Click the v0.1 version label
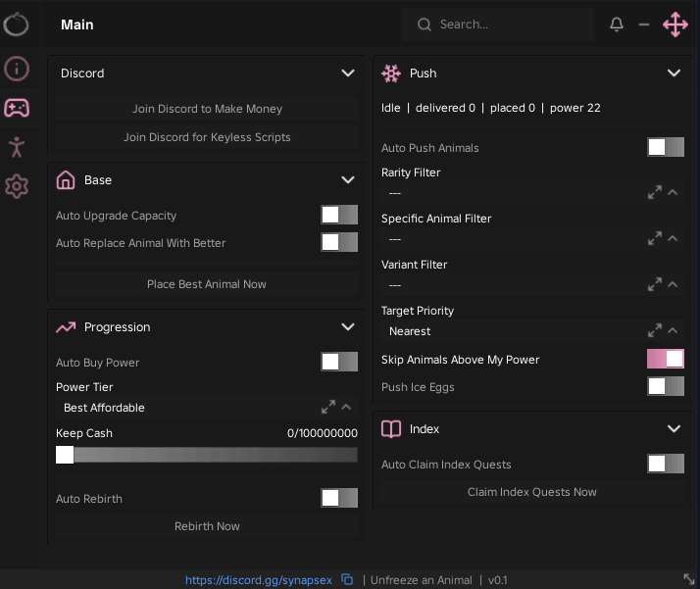Image resolution: width=700 pixels, height=589 pixels. [x=497, y=580]
